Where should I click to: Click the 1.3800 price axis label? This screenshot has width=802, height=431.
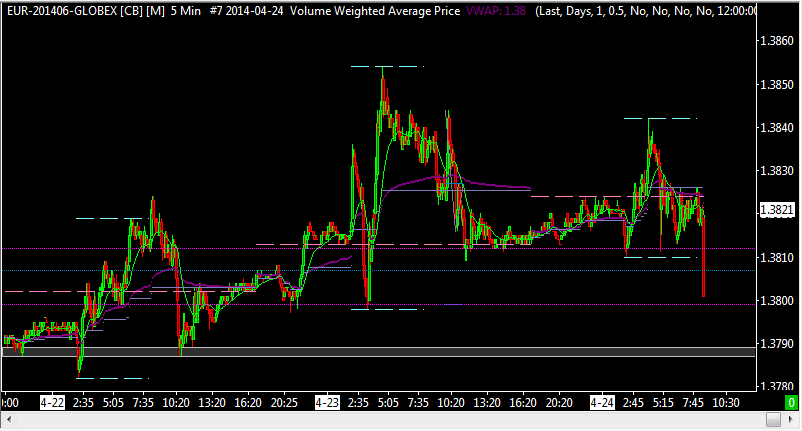pyautogui.click(x=777, y=300)
